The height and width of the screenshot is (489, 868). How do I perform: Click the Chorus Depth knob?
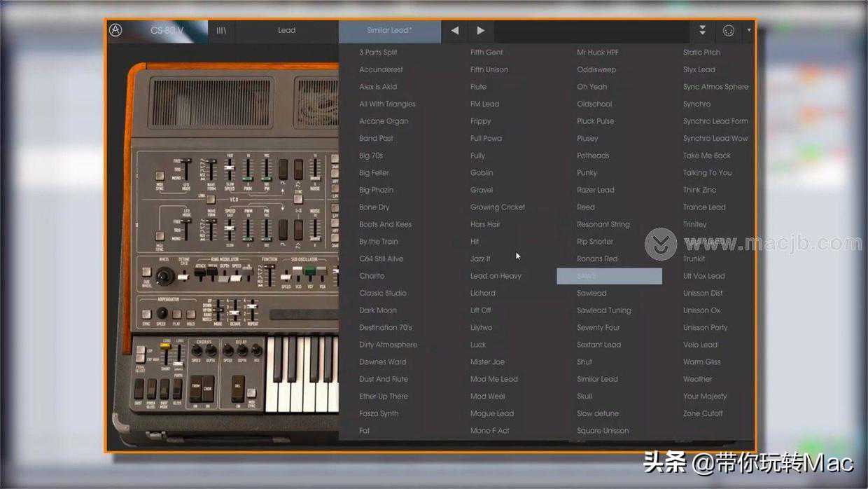[x=212, y=350]
